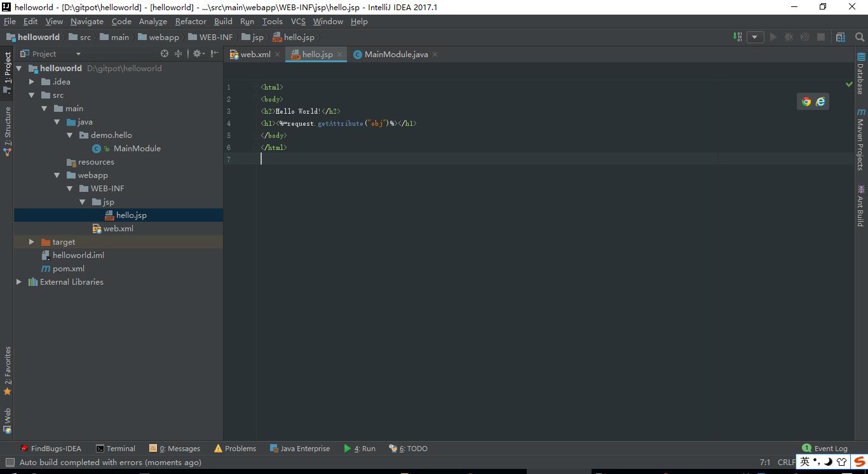
Task: Hide the Project tool window panel
Action: pos(215,54)
